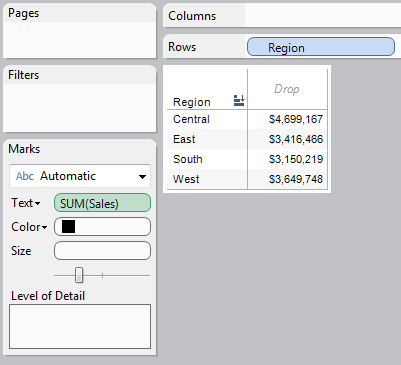
Task: Select the Region pill on Rows shelf
Action: [x=321, y=47]
